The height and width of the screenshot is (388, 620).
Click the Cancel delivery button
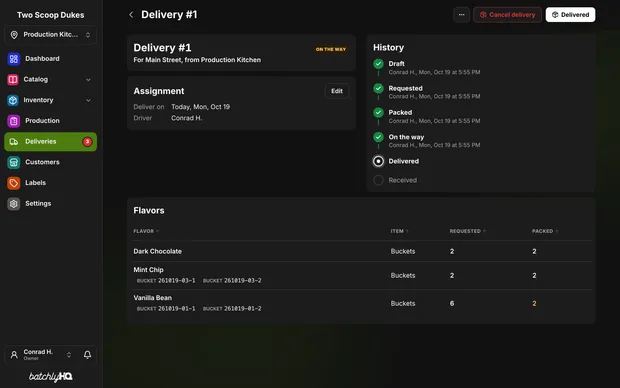(507, 15)
